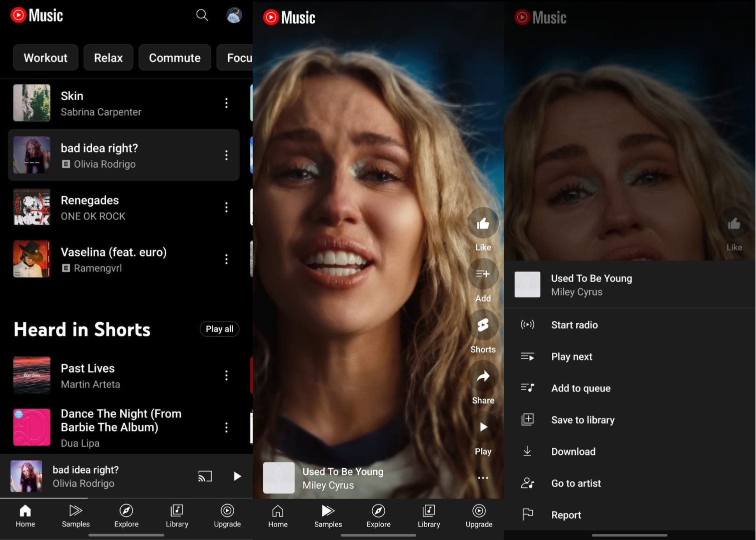Add the sample to a playlist
756x540 pixels.
[x=483, y=274]
